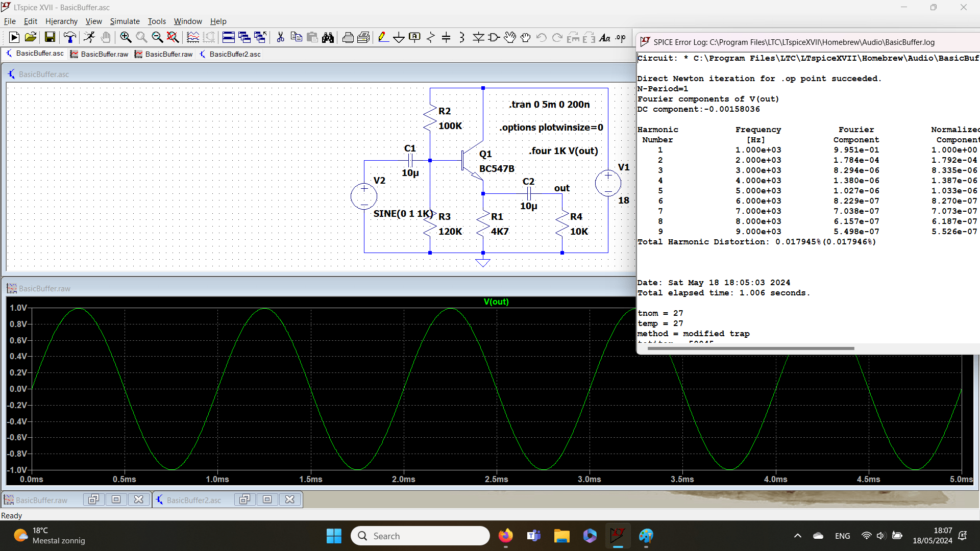The width and height of the screenshot is (980, 551).
Task: Open File Explorer from the taskbar
Action: (562, 536)
